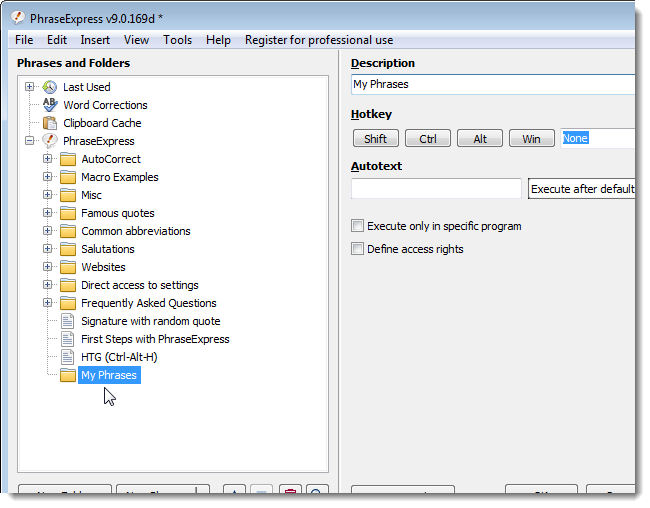Select First Steps with PhraseExpress phrase
This screenshot has width=650, height=508.
(x=155, y=339)
